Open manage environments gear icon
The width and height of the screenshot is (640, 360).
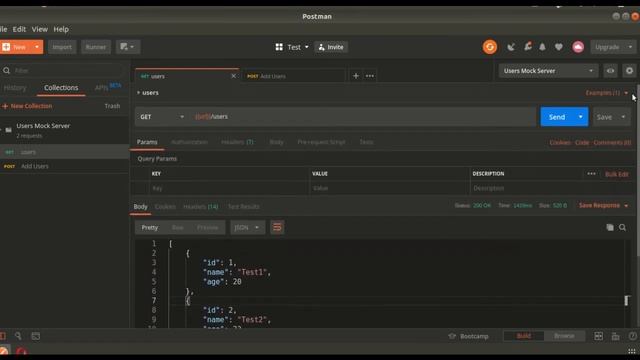coord(629,71)
